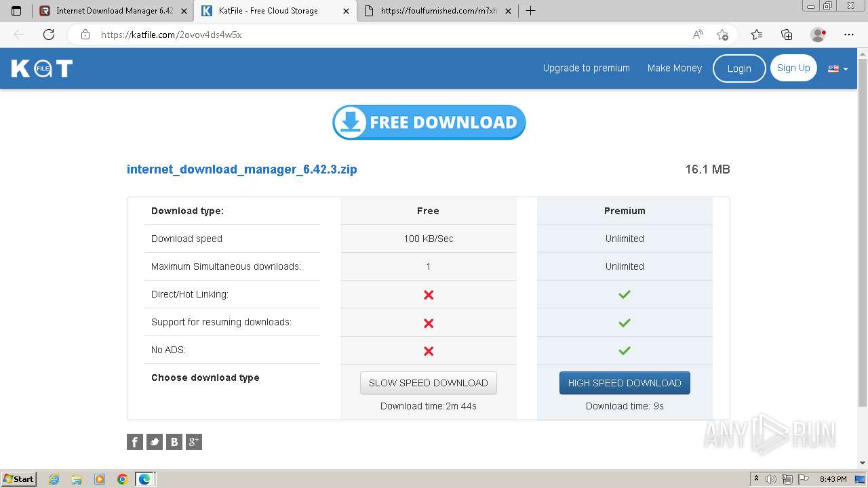Click the Action Center flag icon

coord(802,479)
